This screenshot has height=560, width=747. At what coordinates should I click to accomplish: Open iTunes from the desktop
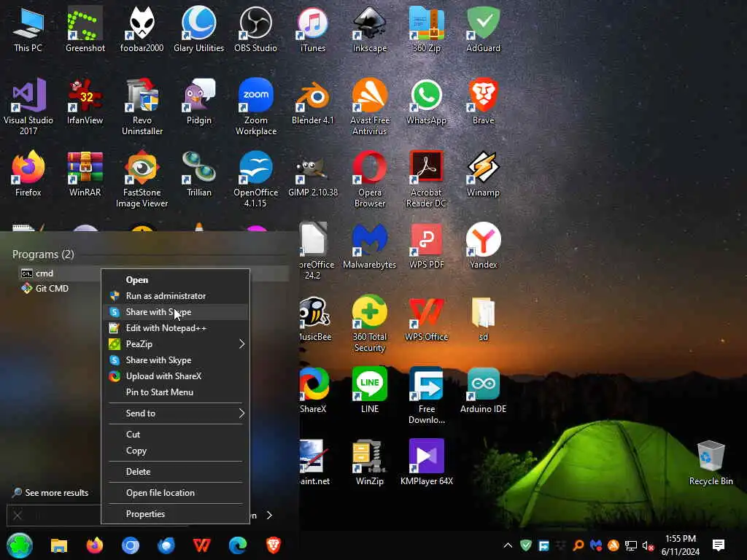pos(312,29)
